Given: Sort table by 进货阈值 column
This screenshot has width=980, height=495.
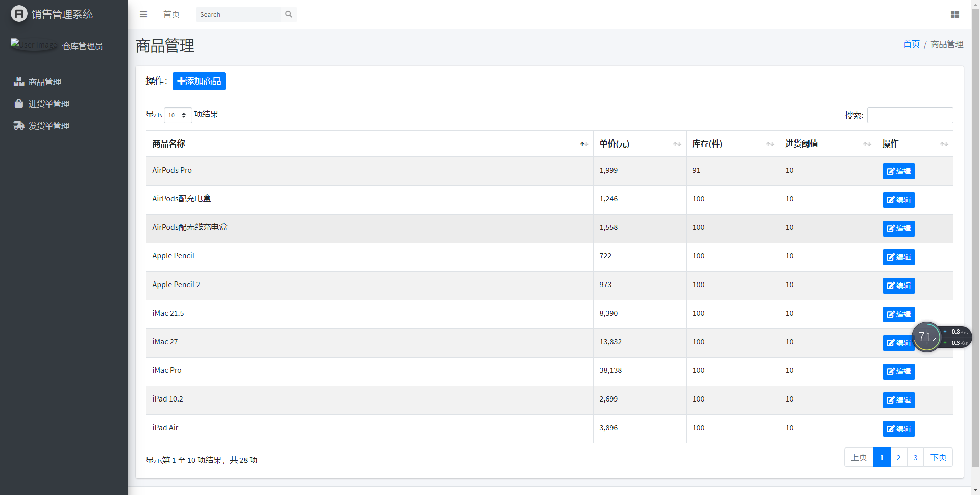Looking at the screenshot, I should click(827, 144).
